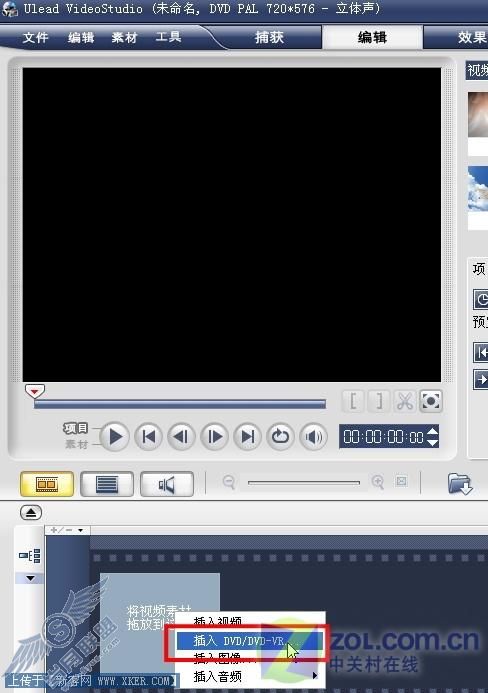Toggle the Repeat loop playback button
The width and height of the screenshot is (488, 693).
point(280,437)
